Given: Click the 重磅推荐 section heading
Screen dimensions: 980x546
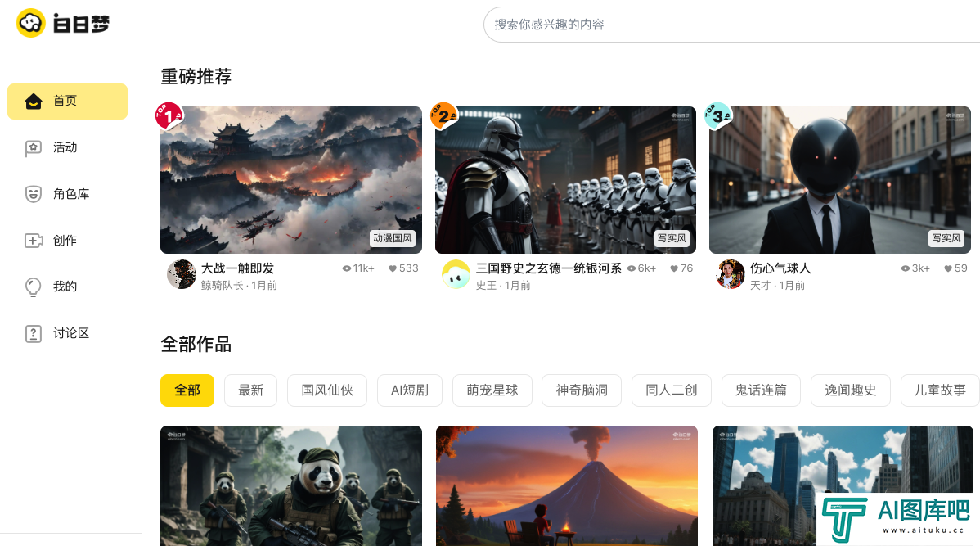Looking at the screenshot, I should [x=196, y=76].
